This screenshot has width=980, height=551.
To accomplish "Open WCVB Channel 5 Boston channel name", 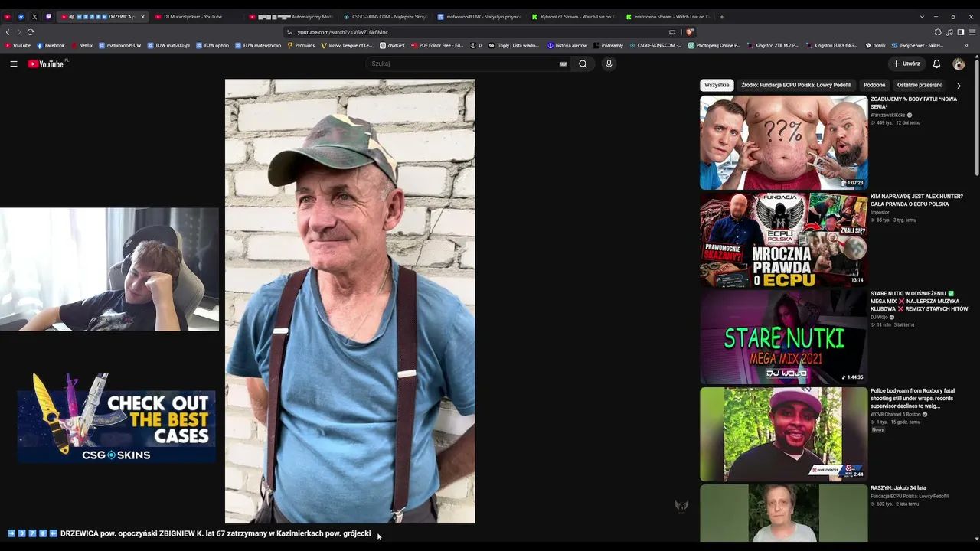I will pos(895,414).
